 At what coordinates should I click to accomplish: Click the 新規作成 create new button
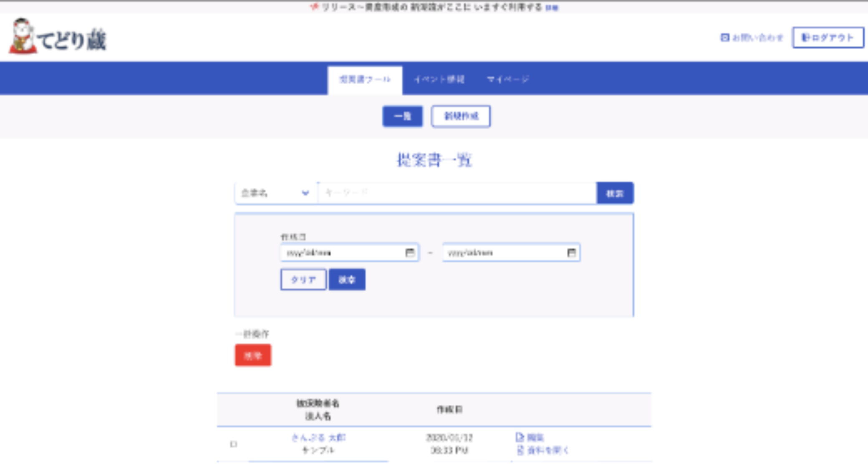(x=461, y=116)
